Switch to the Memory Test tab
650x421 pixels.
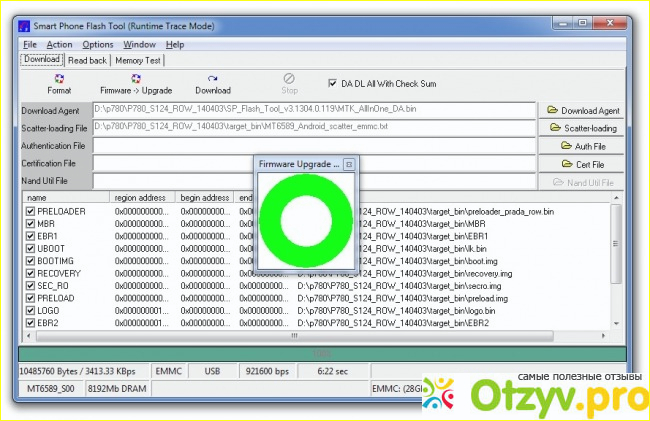tap(138, 60)
